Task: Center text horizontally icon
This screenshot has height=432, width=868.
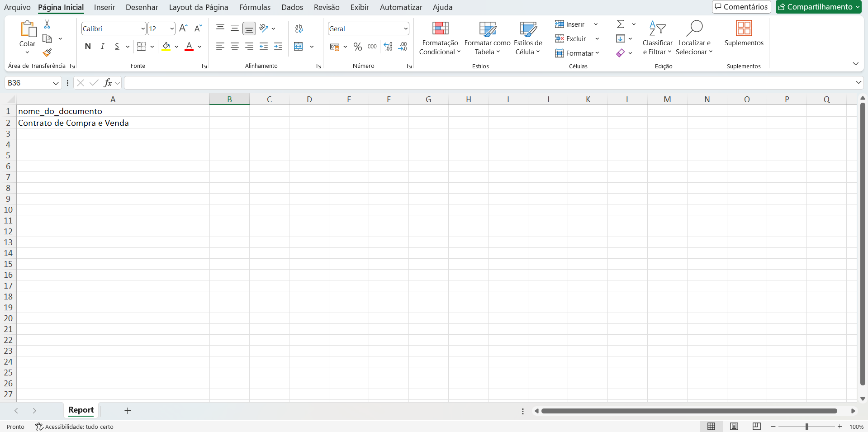Action: tap(235, 46)
